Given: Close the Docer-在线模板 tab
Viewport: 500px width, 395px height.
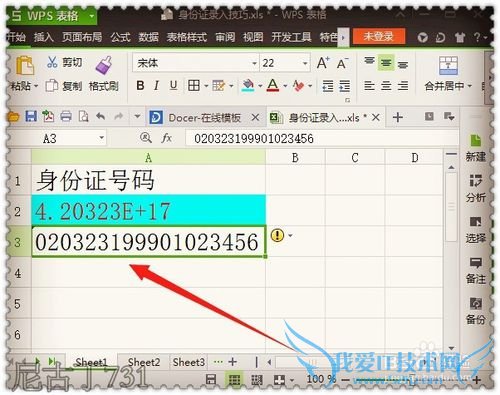Looking at the screenshot, I should click(255, 117).
